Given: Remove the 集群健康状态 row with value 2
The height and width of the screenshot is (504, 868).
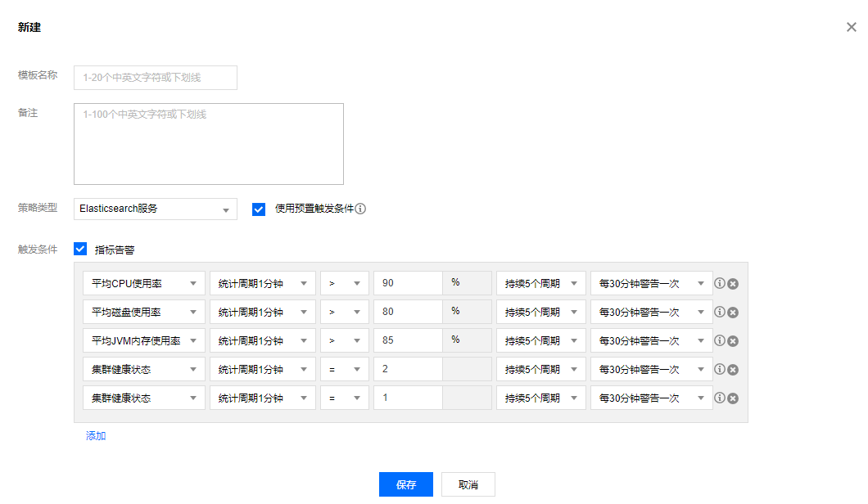Looking at the screenshot, I should [732, 370].
